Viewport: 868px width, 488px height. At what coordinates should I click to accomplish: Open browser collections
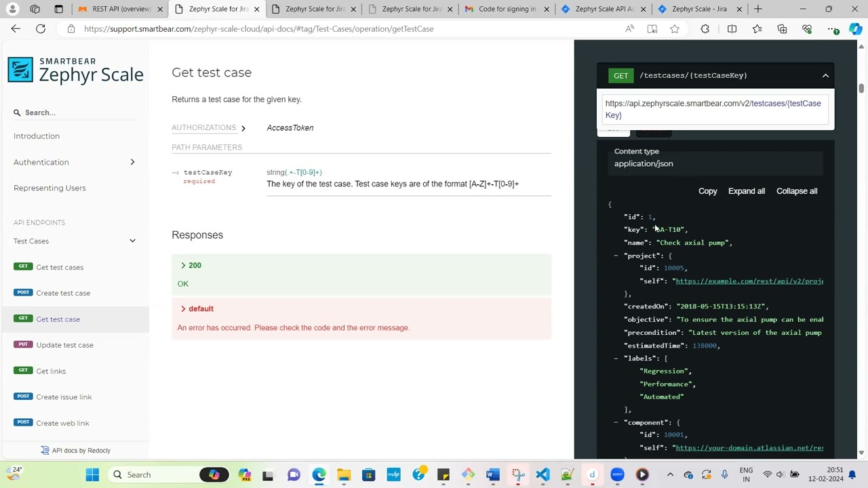point(782,28)
